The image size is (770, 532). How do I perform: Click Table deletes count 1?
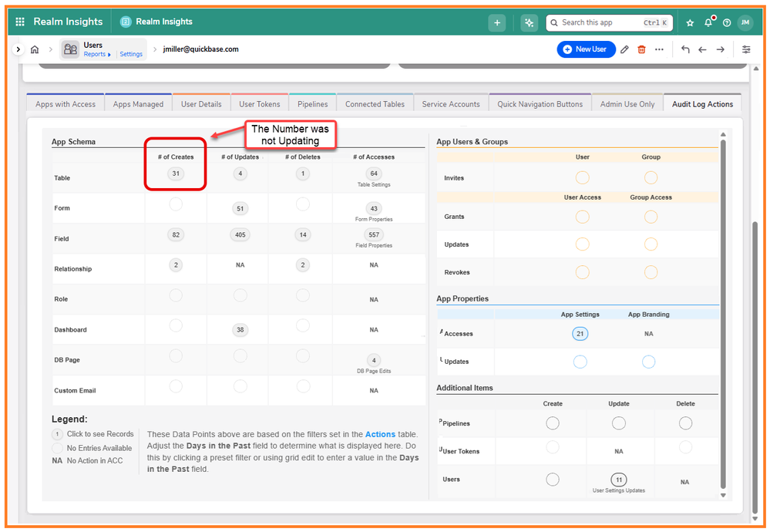tap(303, 173)
